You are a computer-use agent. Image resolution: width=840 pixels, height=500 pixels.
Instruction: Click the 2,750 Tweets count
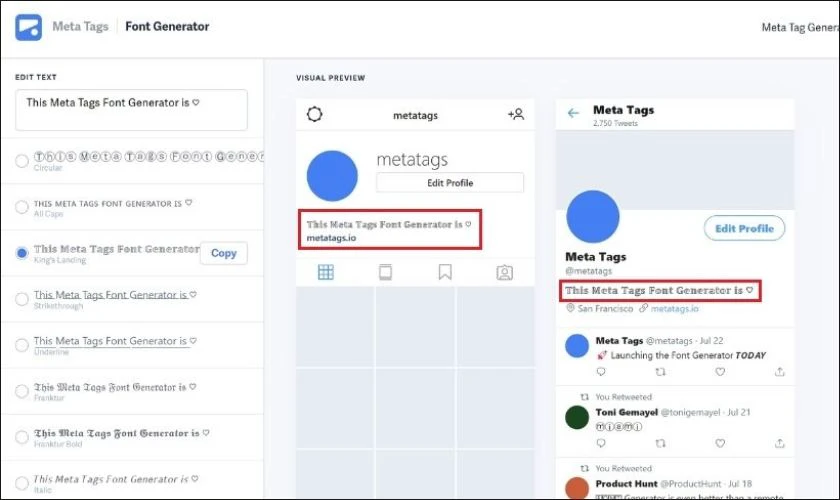coord(615,123)
